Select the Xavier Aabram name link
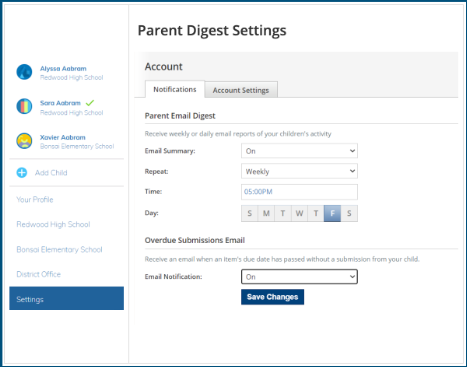 pos(63,137)
